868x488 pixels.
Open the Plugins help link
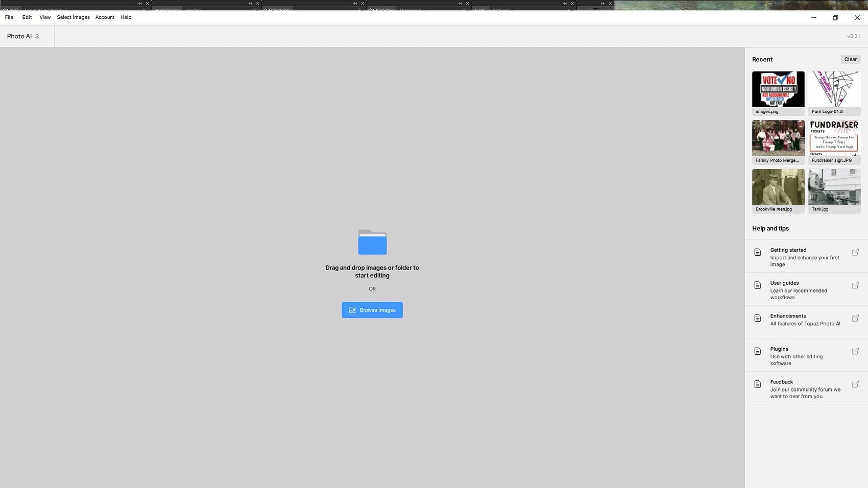coord(806,355)
